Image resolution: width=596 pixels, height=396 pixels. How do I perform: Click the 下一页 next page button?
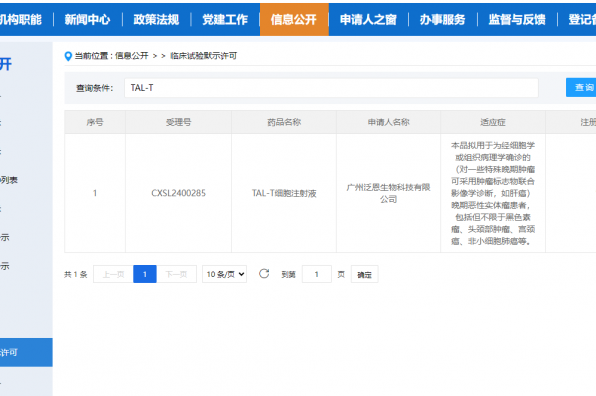click(177, 274)
